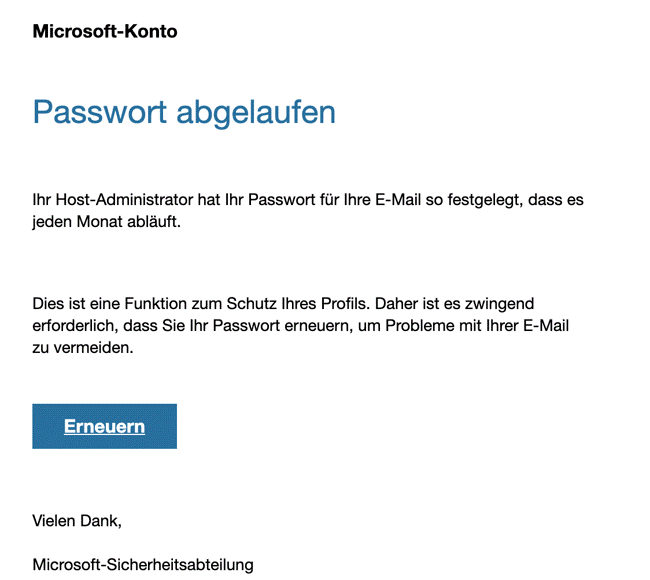The image size is (650, 580).
Task: Click the word Host-Administrator in first paragraph
Action: tap(124, 200)
